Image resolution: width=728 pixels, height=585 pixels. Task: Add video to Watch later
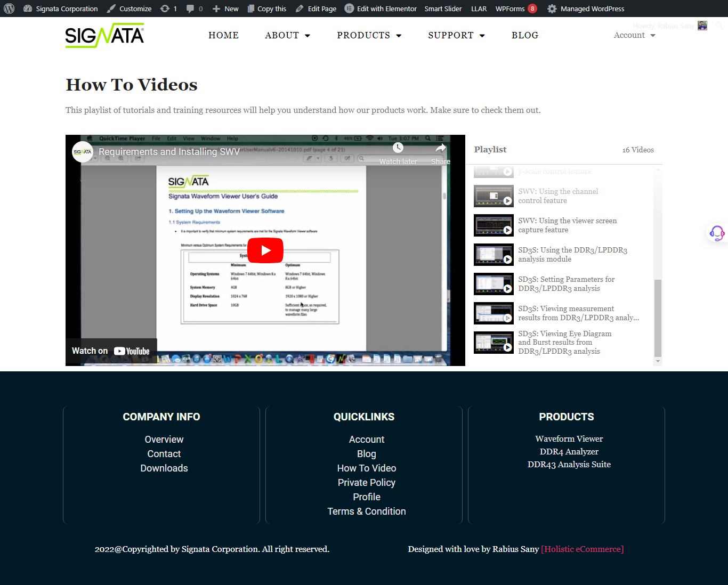(x=398, y=153)
